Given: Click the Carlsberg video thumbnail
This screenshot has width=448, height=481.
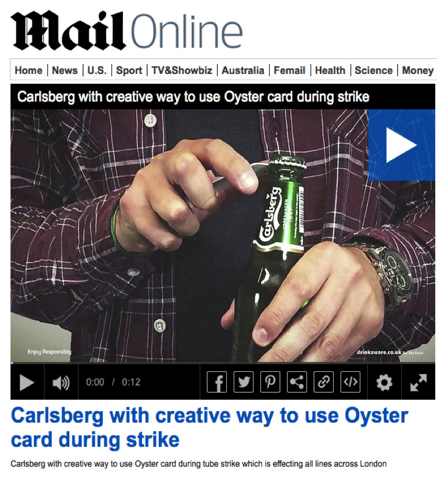Looking at the screenshot, I should (223, 236).
